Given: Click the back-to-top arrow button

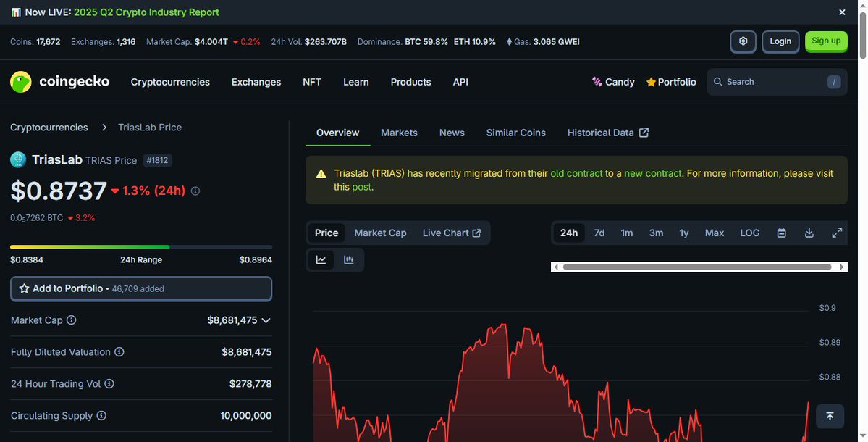Looking at the screenshot, I should (x=830, y=416).
